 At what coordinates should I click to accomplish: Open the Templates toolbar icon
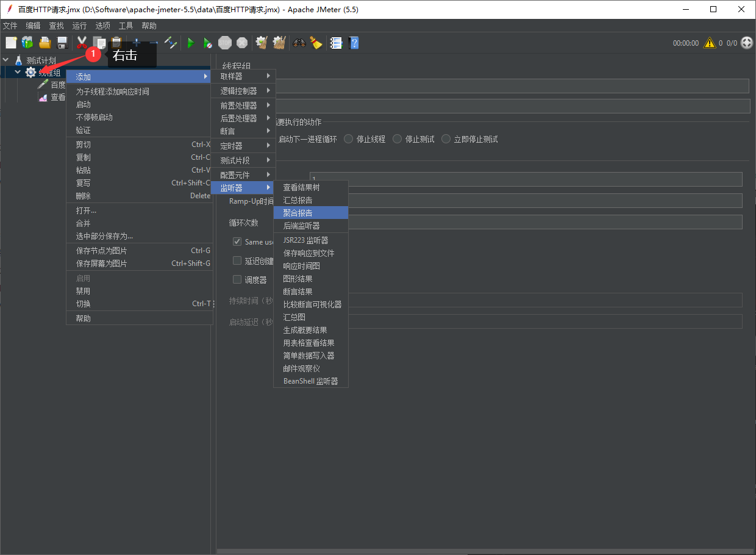point(27,43)
